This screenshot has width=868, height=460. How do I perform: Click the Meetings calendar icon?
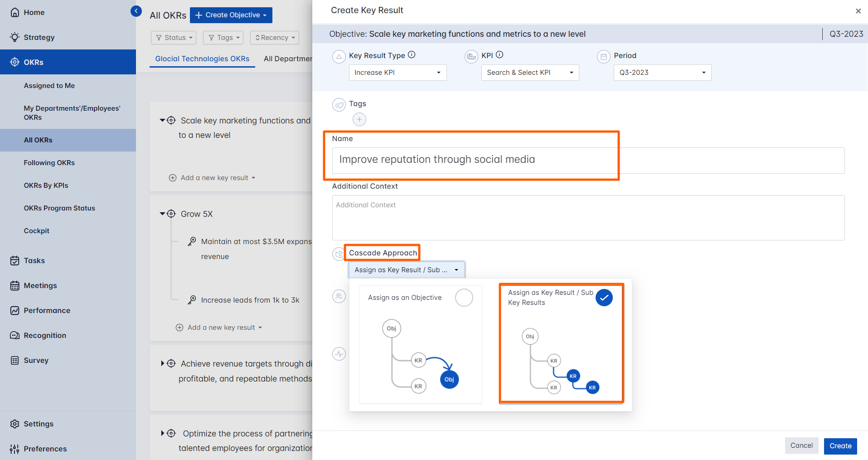coord(15,285)
